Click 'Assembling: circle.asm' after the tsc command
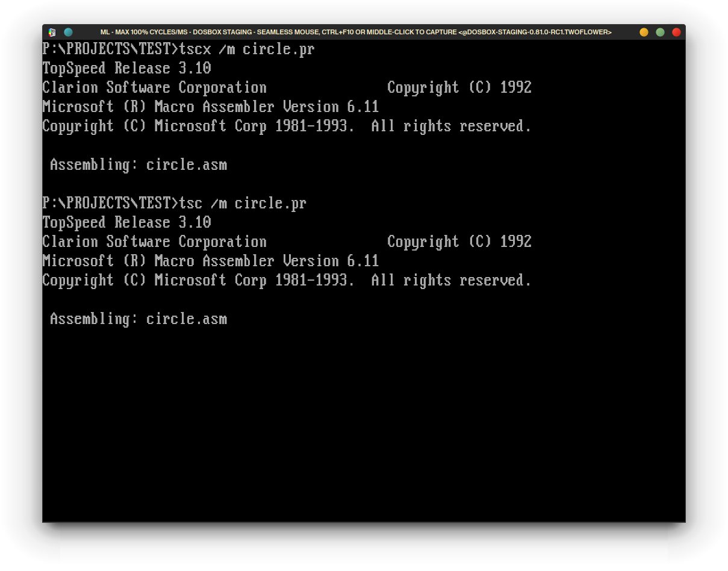 pyautogui.click(x=138, y=319)
